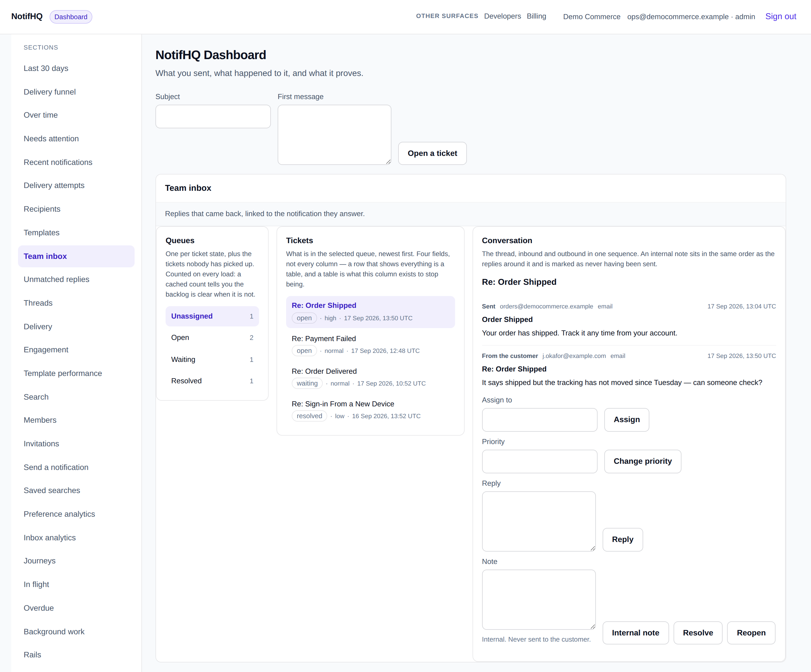811x672 pixels.
Task: Select the Unassigned queue
Action: point(212,316)
